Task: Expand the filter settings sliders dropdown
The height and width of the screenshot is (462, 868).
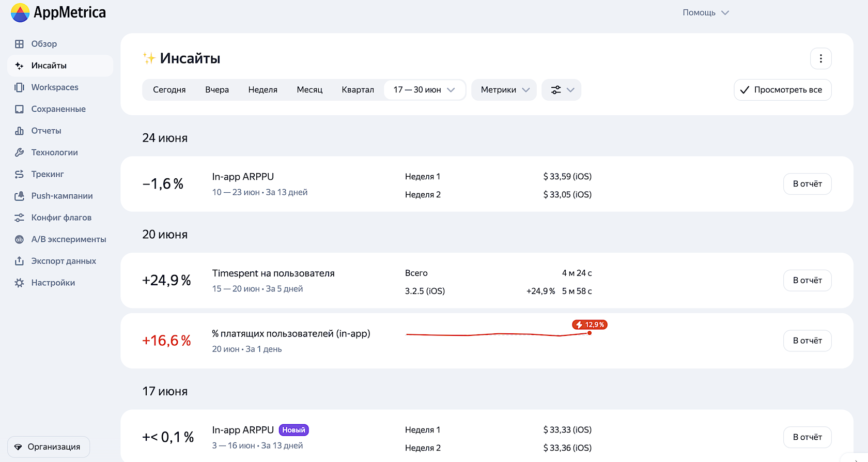Action: (561, 90)
